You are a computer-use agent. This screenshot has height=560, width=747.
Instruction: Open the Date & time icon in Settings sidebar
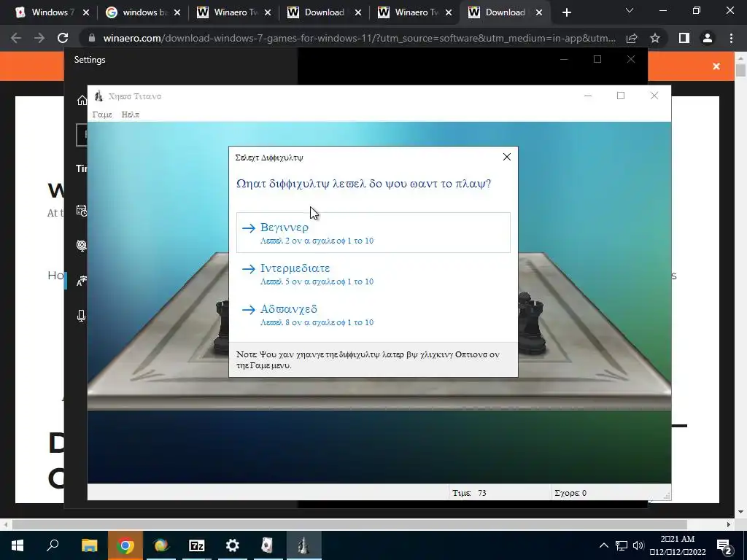pos(82,211)
